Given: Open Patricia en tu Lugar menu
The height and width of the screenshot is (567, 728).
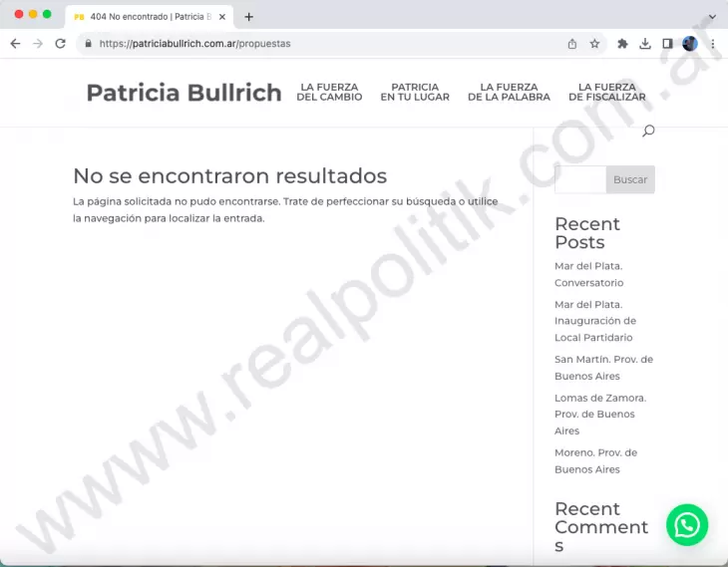Looking at the screenshot, I should (415, 92).
